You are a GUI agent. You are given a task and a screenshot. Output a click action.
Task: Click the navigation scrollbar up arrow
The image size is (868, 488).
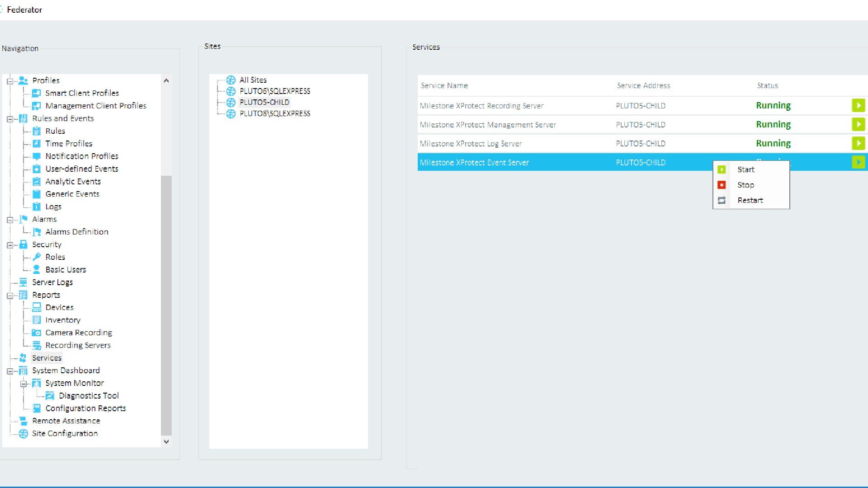(166, 81)
